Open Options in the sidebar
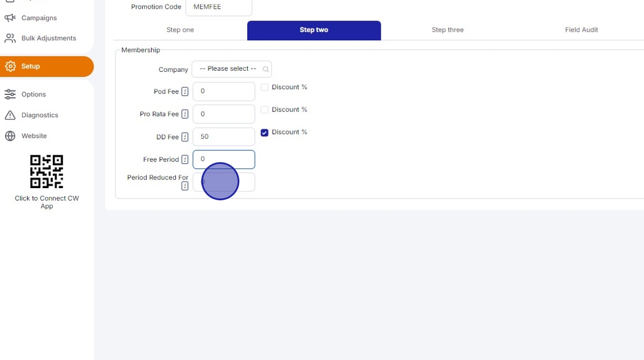The height and width of the screenshot is (360, 644). pyautogui.click(x=34, y=94)
